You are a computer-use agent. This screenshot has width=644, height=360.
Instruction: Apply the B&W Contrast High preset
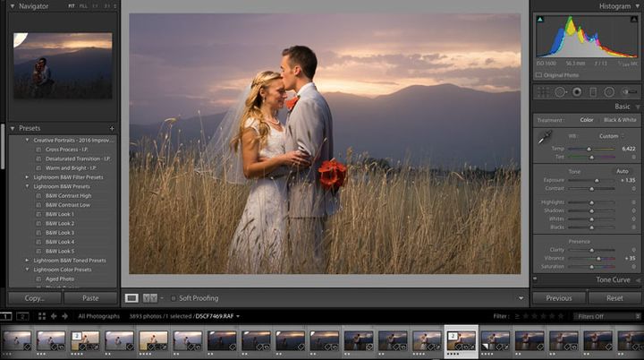click(68, 195)
